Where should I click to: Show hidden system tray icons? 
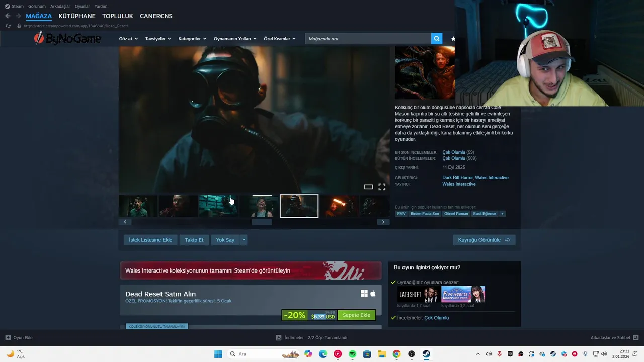pyautogui.click(x=478, y=354)
